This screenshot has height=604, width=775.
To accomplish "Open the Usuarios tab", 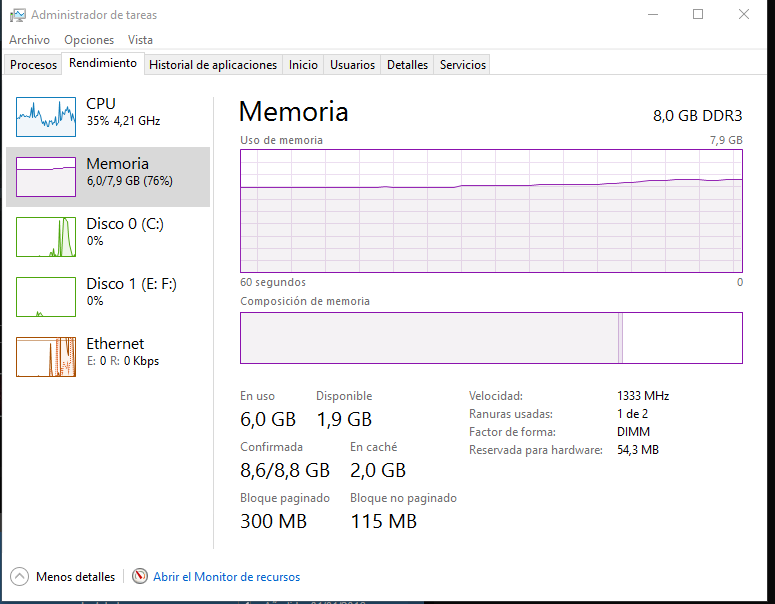I will click(x=353, y=65).
